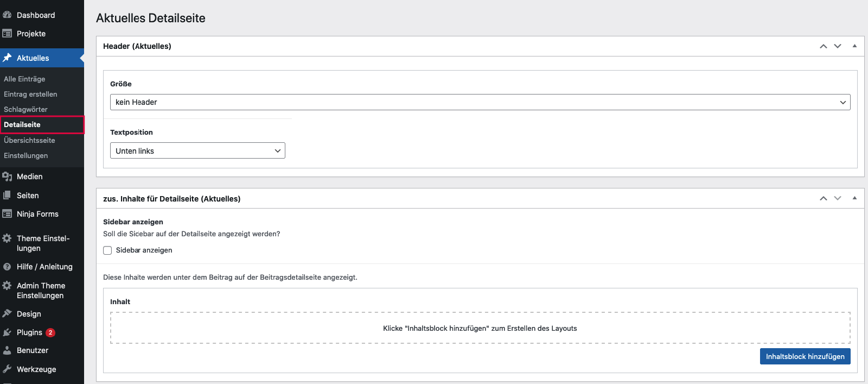
Task: Click the Benutzer user icon
Action: [x=7, y=350]
